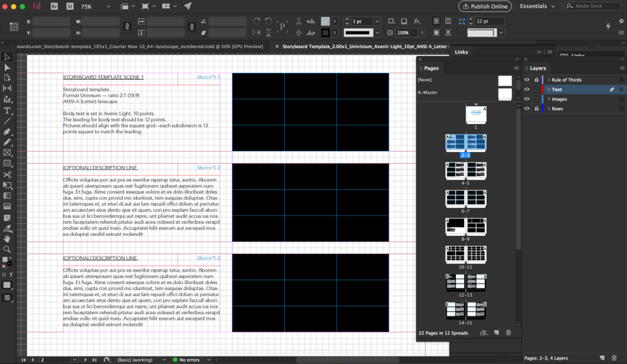Screen dimensions: 627x364
Task: Delete selected page via trash icon
Action: [x=508, y=332]
